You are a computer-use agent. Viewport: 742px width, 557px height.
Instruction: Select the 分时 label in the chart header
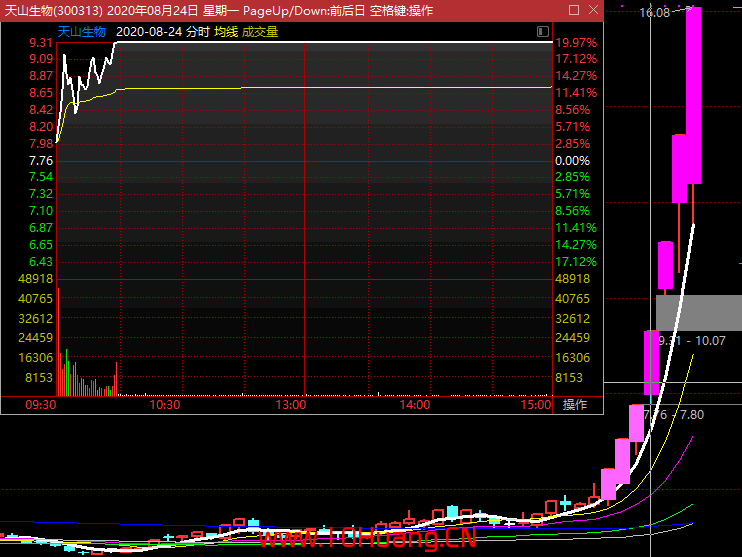pos(198,32)
